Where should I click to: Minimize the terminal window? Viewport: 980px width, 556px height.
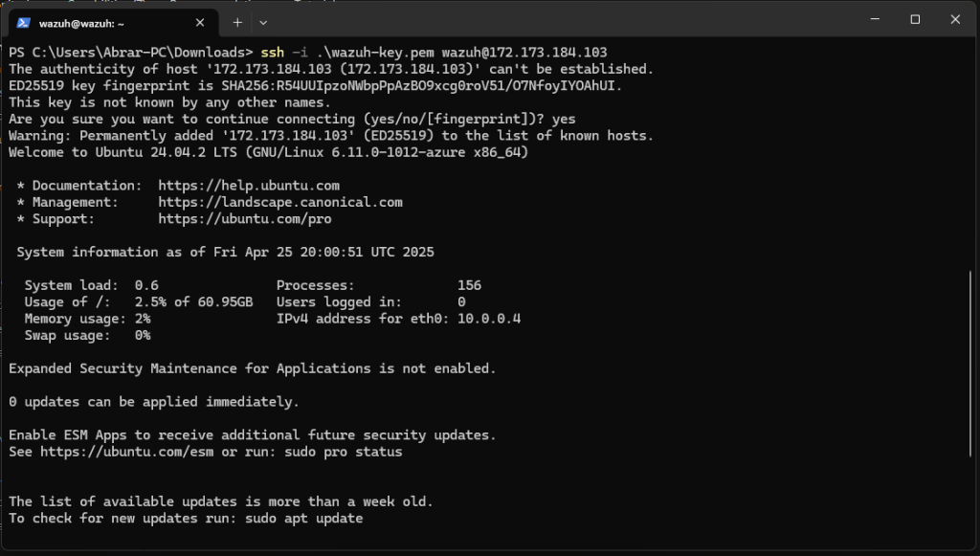pos(875,19)
